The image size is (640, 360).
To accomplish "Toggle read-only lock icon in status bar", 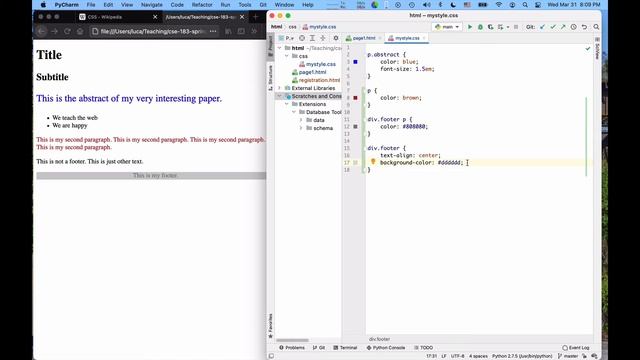I will [x=584, y=356].
